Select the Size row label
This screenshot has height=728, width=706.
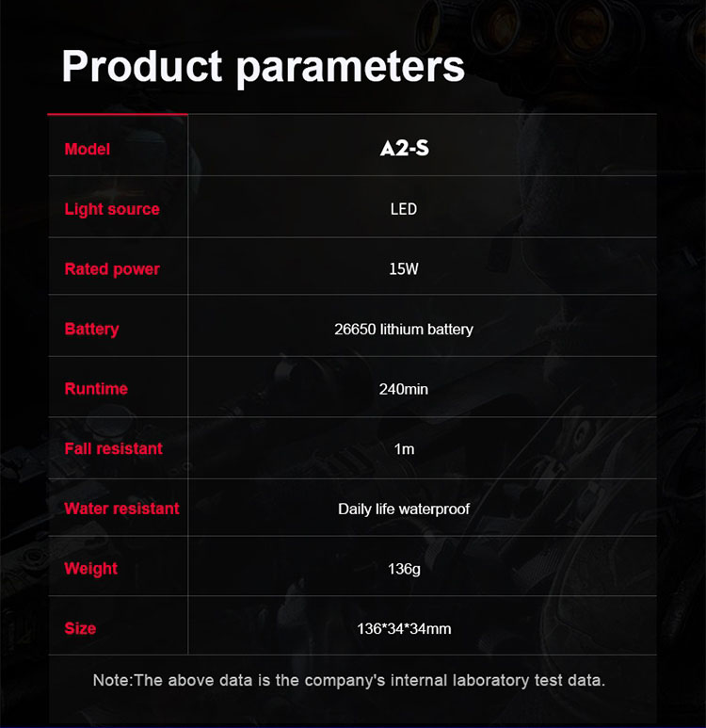[80, 628]
